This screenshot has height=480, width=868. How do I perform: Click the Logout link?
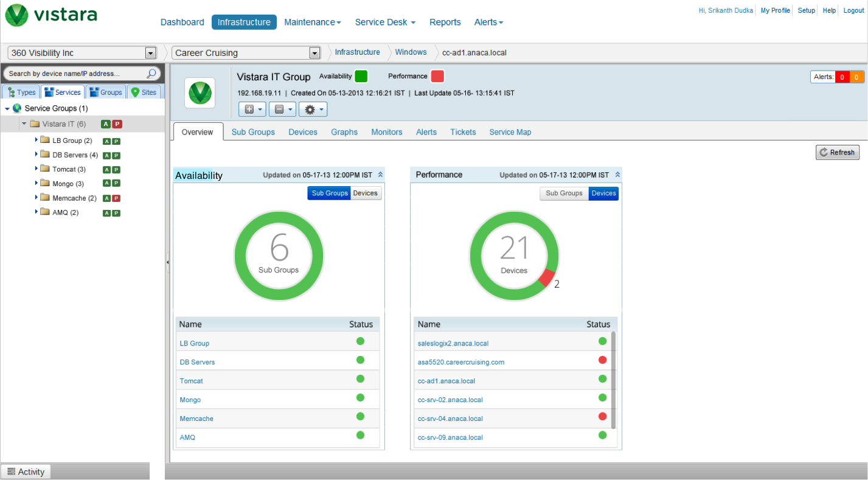854,10
